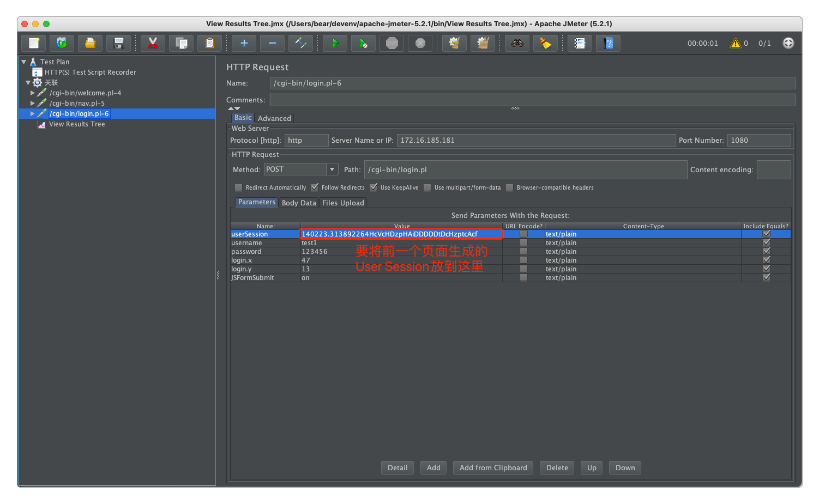Image resolution: width=819 pixels, height=504 pixels.
Task: Save the test plan
Action: coord(119,43)
